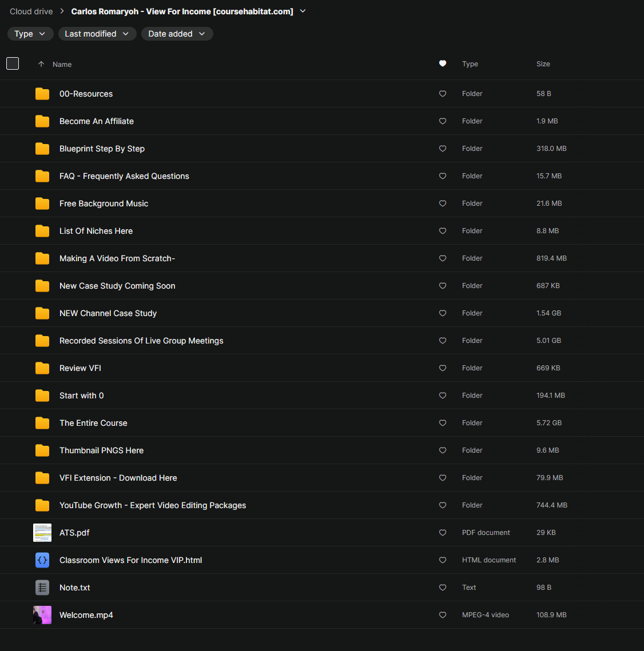Select 'New Case Study Coming Soon' name

click(117, 286)
